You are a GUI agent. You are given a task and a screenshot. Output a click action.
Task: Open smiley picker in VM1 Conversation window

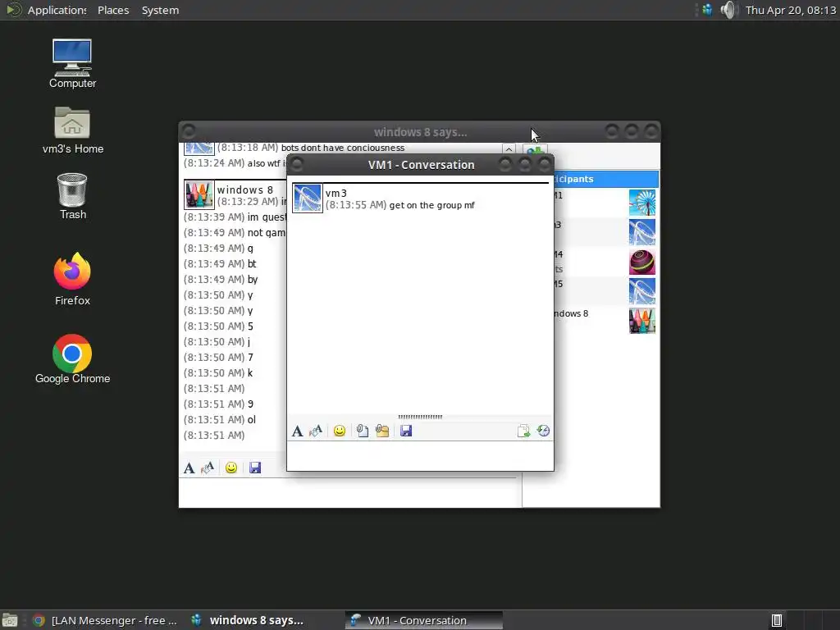(x=339, y=431)
